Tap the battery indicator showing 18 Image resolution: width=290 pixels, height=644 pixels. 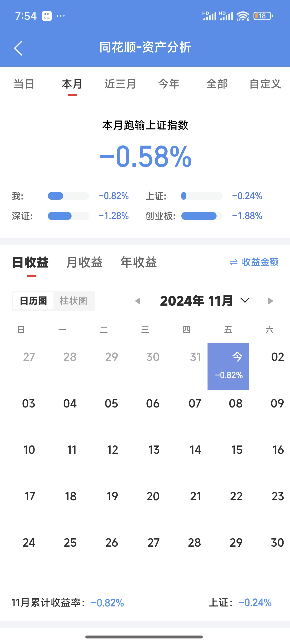coord(263,16)
